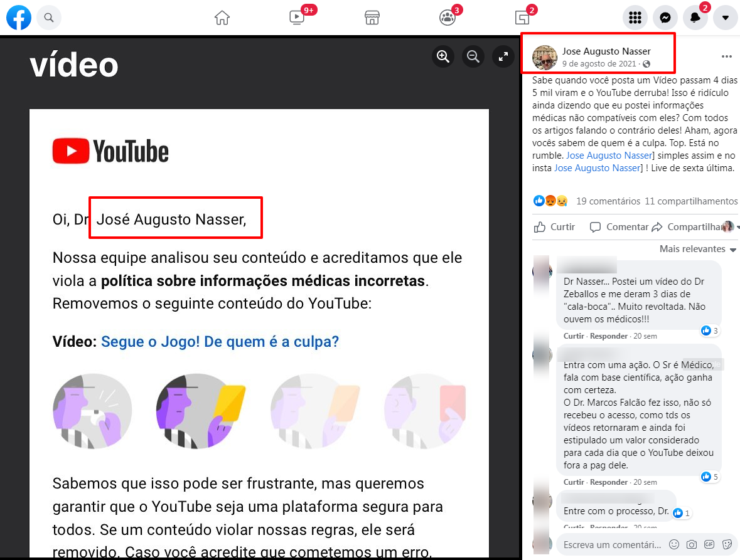View the post reaction emojis
Viewport: 740px width, 560px height.
coord(550,201)
